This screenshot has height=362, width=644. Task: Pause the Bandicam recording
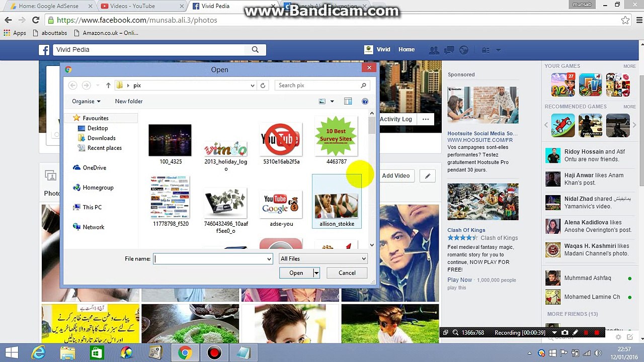coord(586,332)
